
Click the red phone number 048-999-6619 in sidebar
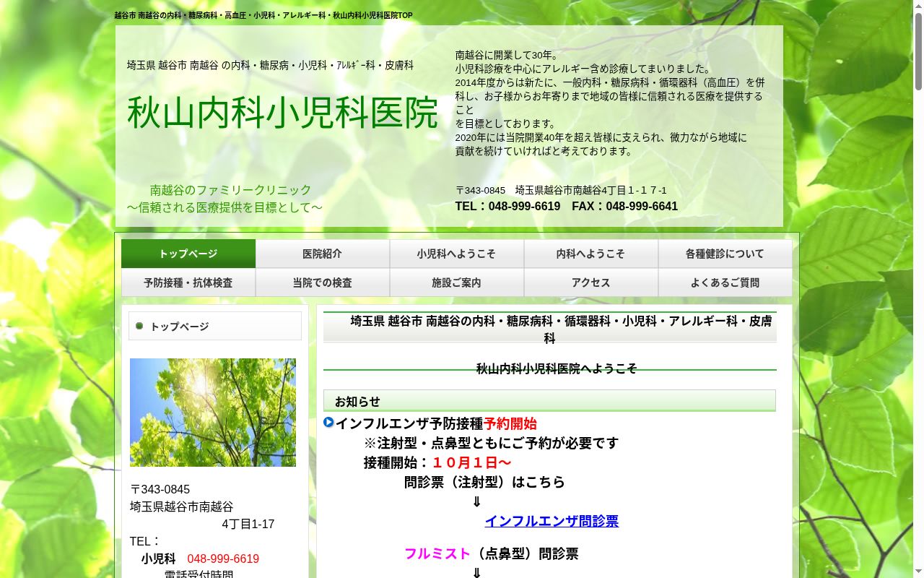click(x=223, y=558)
